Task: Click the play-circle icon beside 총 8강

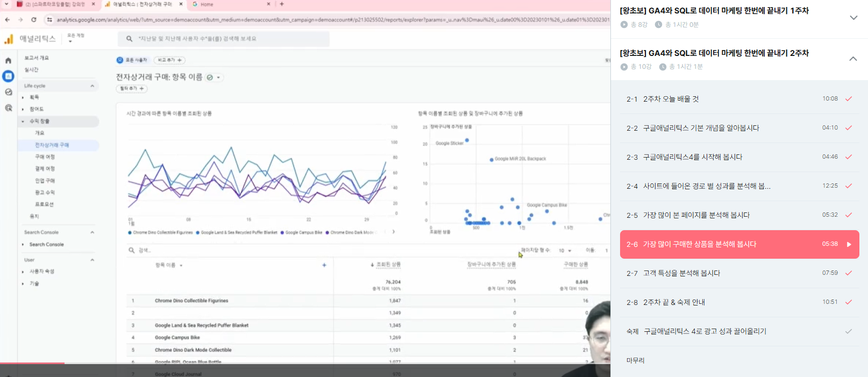Action: point(624,24)
